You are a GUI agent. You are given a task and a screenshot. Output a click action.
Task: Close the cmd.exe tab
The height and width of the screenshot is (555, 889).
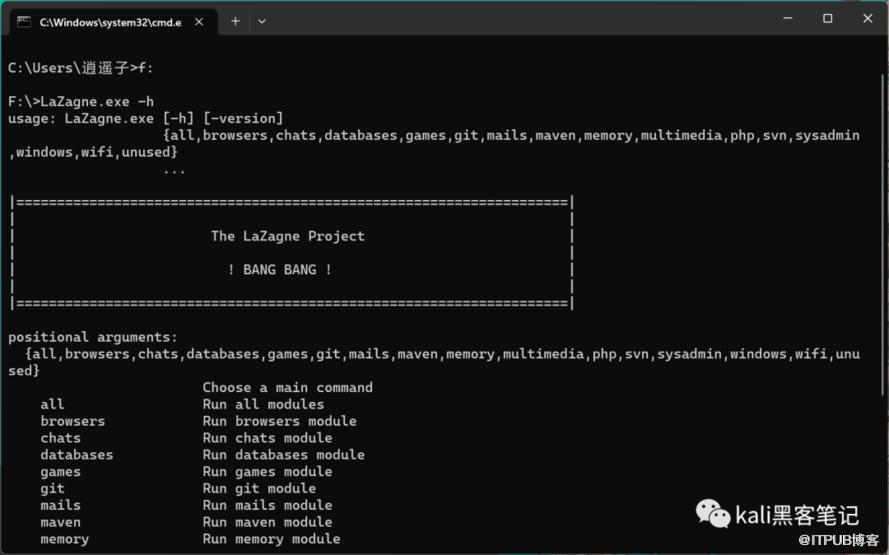[x=199, y=22]
